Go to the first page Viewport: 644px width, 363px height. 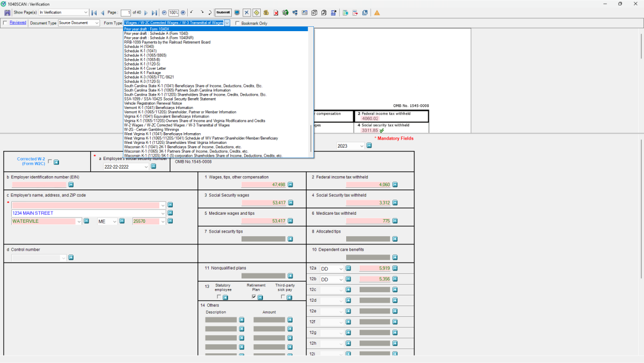[94, 12]
